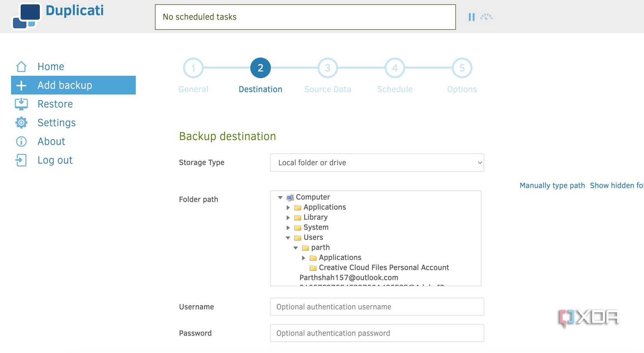Click the Home house icon
The width and height of the screenshot is (644, 353).
(21, 67)
